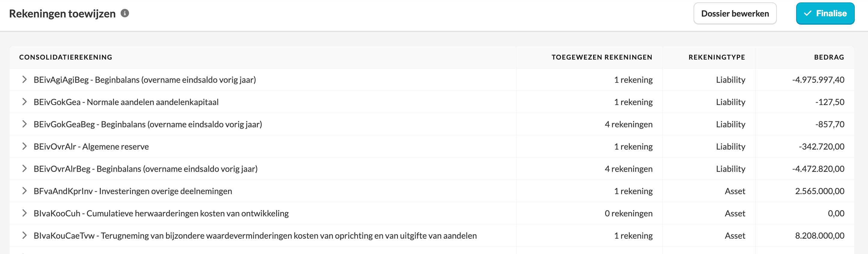Expand BEivOvrAlr Algemene reserve row
868x254 pixels.
click(x=24, y=146)
